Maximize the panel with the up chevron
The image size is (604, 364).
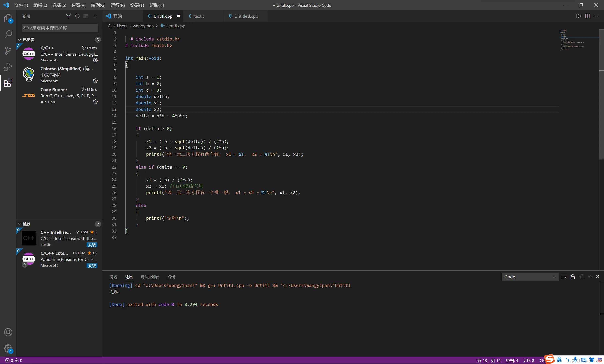pos(590,276)
